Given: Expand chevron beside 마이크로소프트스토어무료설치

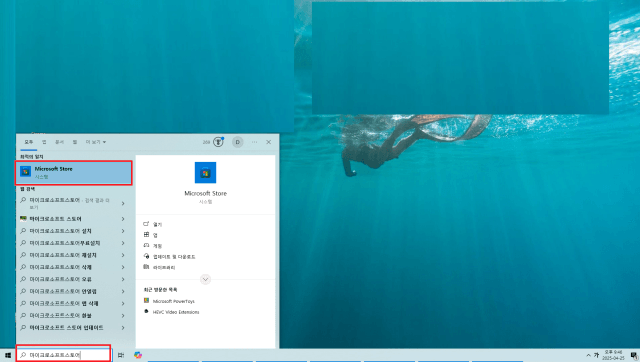Looking at the screenshot, I should [x=123, y=243].
